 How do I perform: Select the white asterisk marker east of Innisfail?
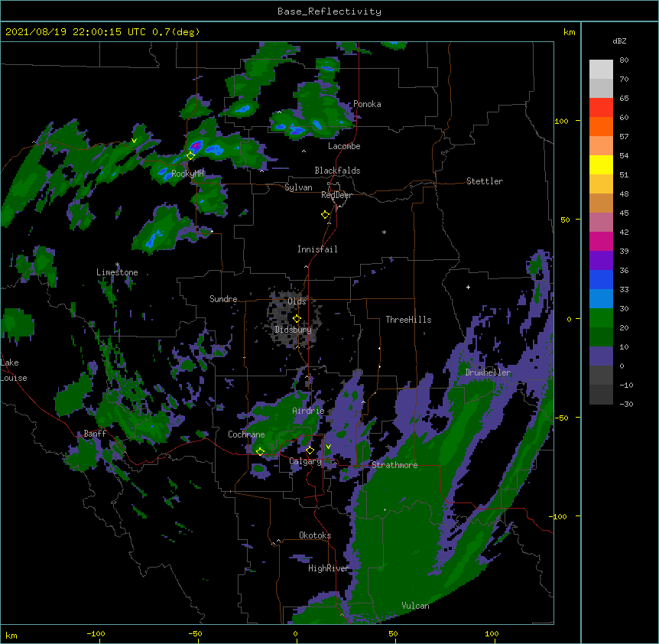(x=384, y=232)
